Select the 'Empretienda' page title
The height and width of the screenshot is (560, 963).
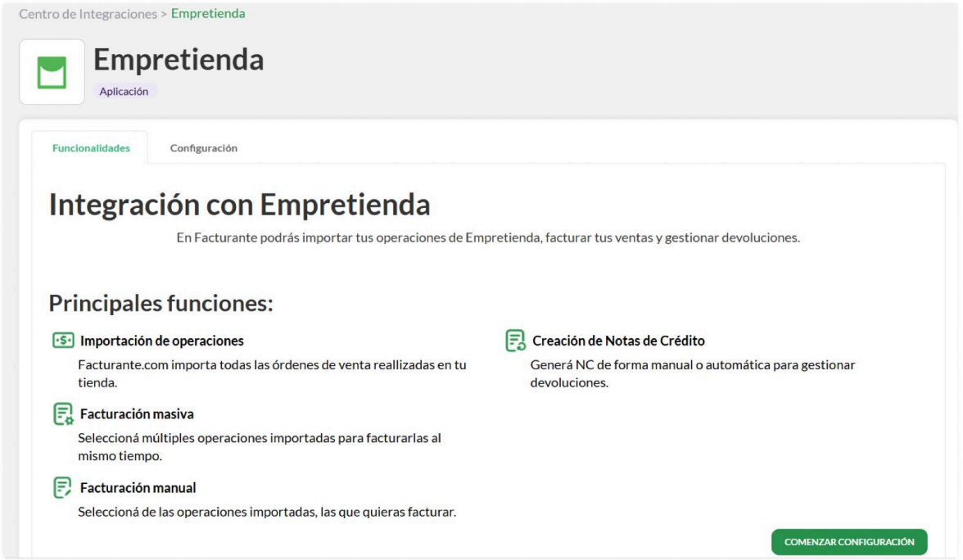point(179,60)
